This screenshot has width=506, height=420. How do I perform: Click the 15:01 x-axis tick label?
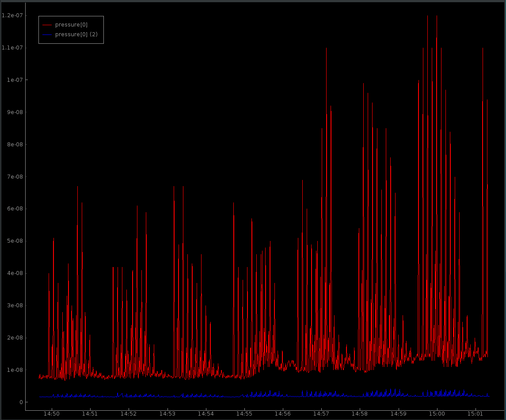[x=475, y=414]
